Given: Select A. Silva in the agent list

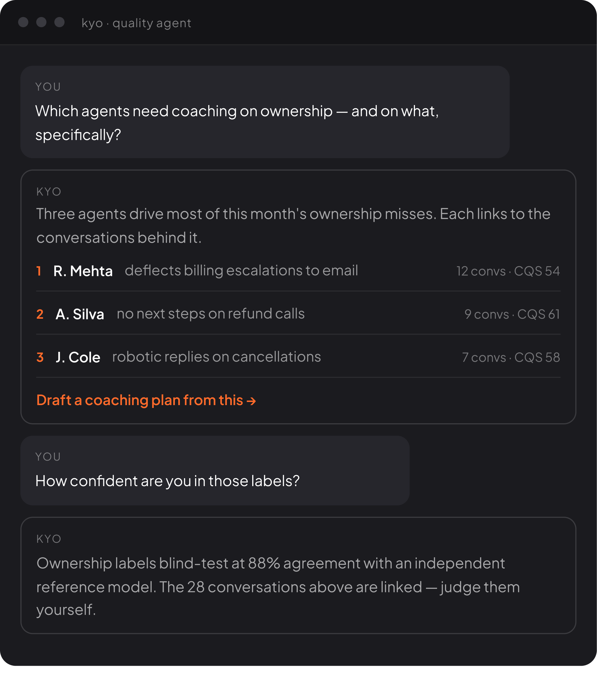Looking at the screenshot, I should coord(80,314).
